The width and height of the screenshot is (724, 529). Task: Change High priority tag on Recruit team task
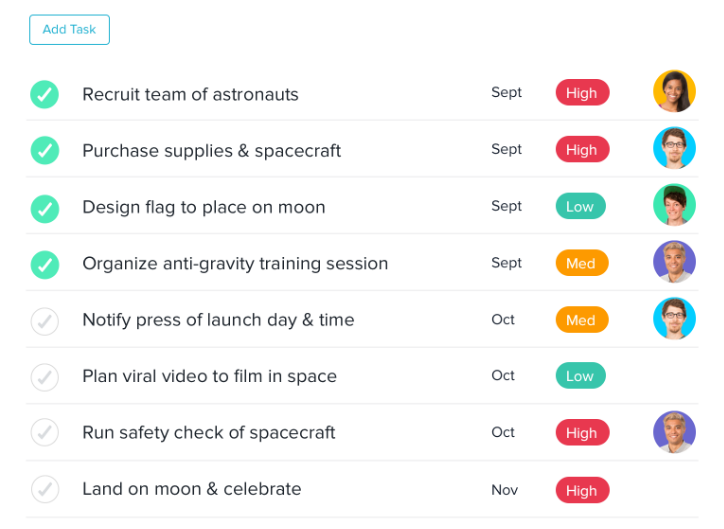(582, 93)
